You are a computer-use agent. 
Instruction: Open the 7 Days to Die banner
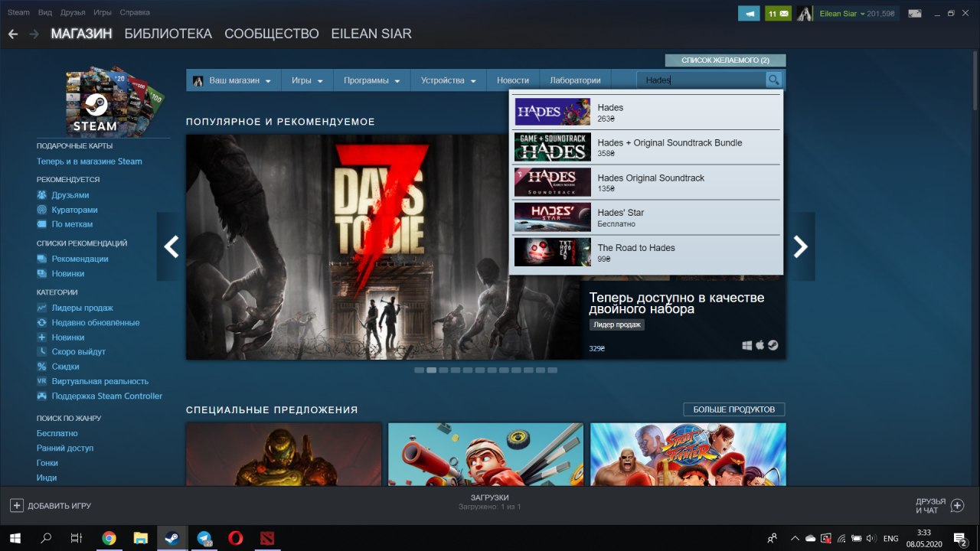pos(384,247)
